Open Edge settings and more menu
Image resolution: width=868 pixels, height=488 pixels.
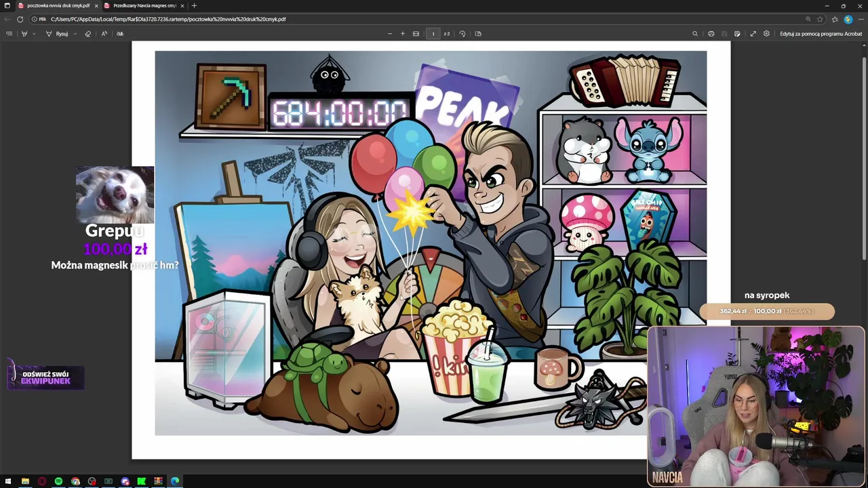click(x=861, y=19)
